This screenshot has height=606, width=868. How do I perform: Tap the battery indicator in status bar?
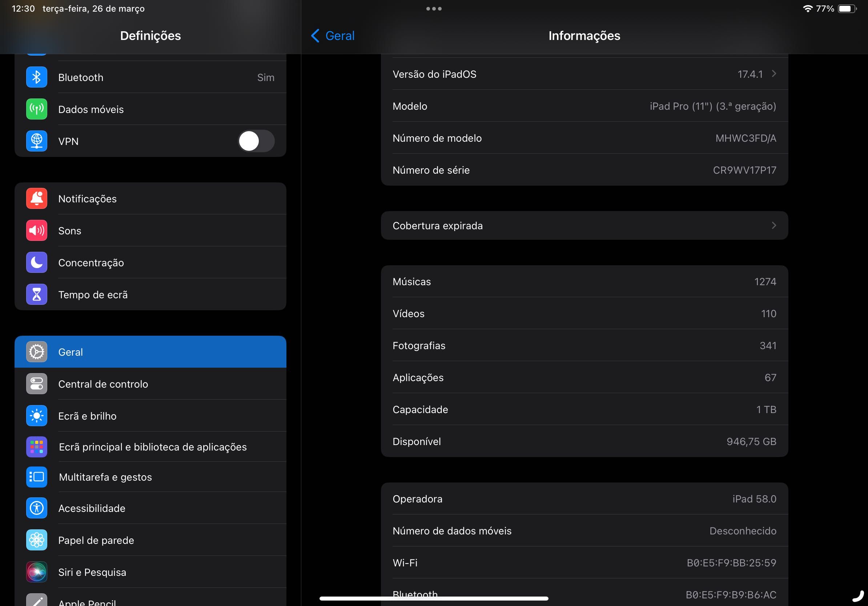click(x=847, y=9)
